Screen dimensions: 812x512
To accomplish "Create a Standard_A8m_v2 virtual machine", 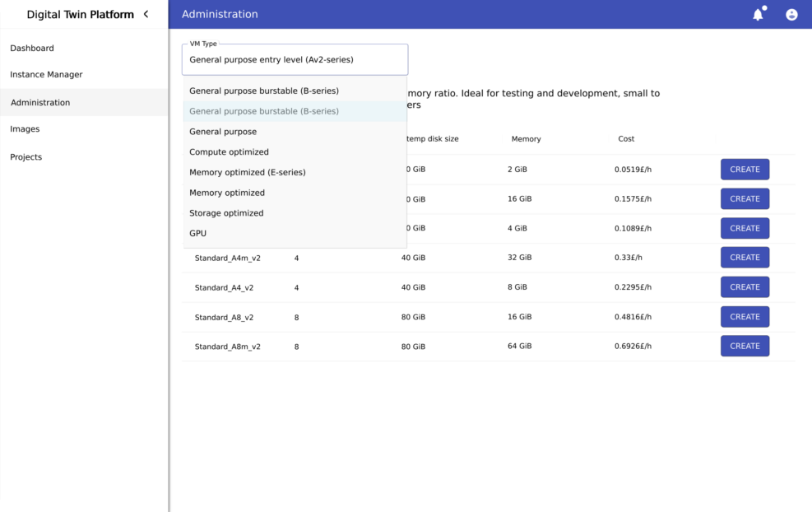I will coord(745,347).
